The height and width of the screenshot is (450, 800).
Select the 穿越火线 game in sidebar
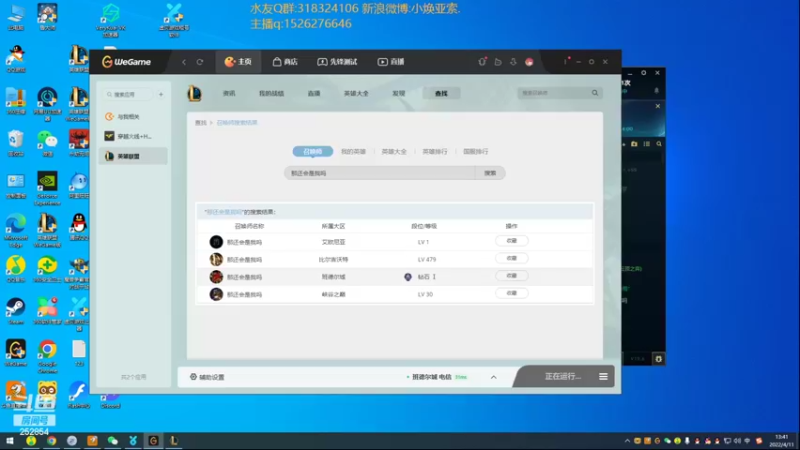click(x=133, y=136)
